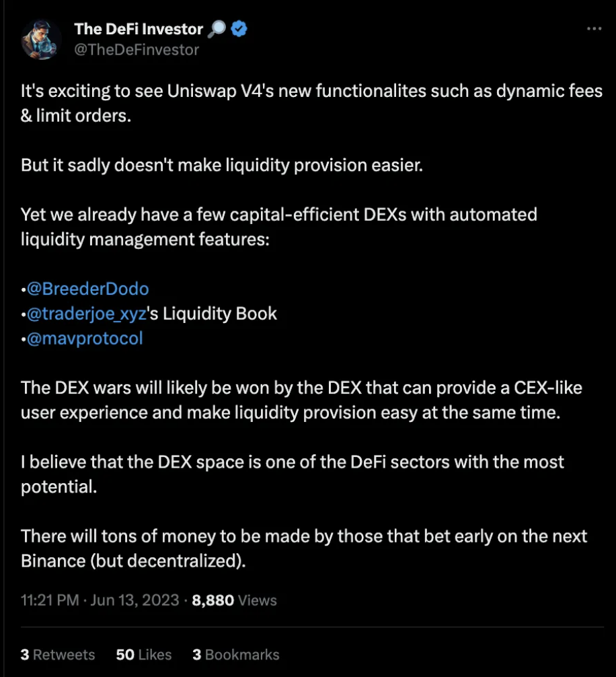
Task: Open The DeFi Investor display name
Action: [138, 29]
